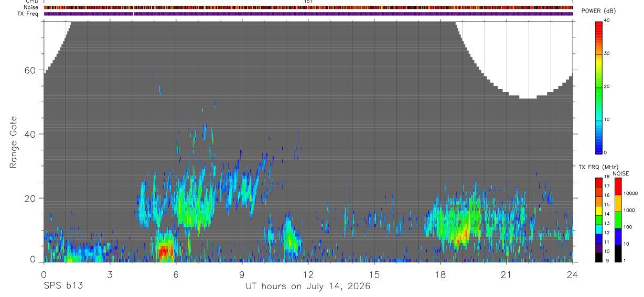Click the TX Freq purple strip
644x297 pixels.
(x=308, y=14)
